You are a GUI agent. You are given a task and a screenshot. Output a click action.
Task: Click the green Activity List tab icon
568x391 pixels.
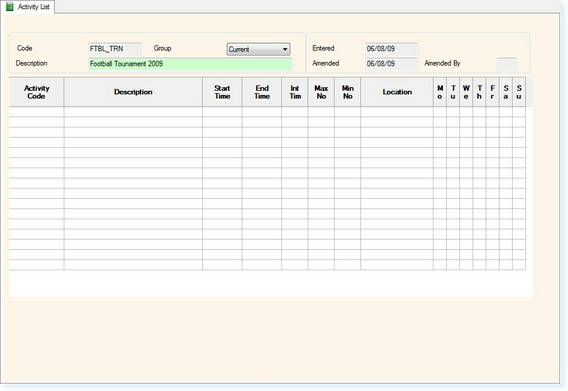(10, 7)
